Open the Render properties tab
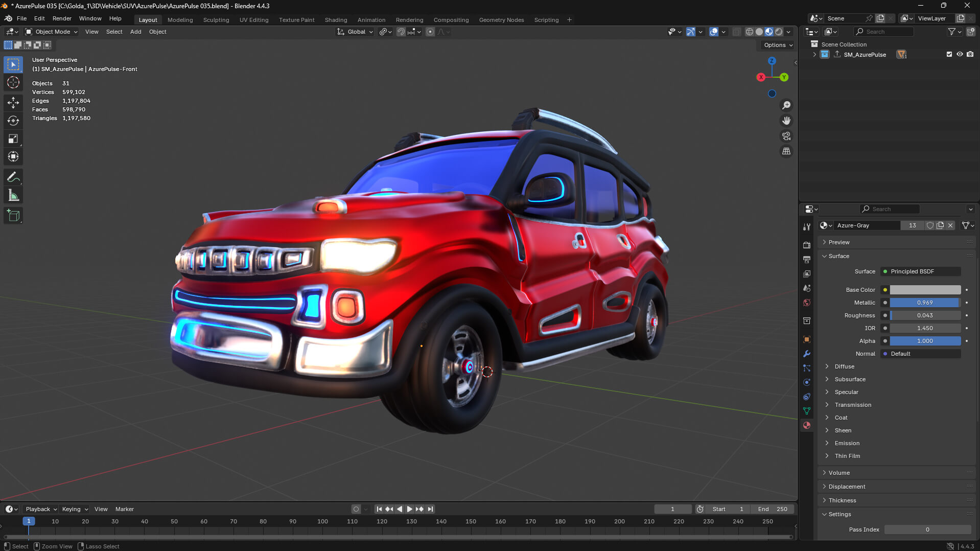Image resolution: width=980 pixels, height=551 pixels. 806,246
